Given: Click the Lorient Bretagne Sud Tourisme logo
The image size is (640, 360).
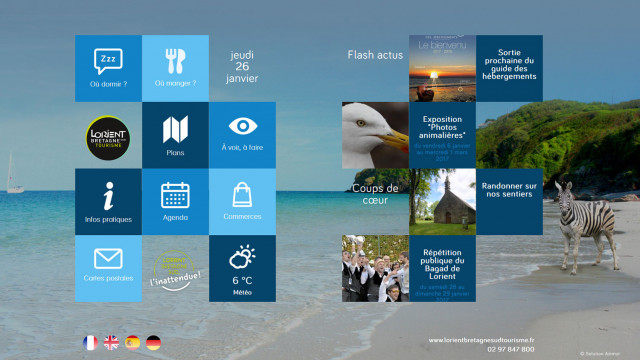Looking at the screenshot, I should [x=108, y=138].
